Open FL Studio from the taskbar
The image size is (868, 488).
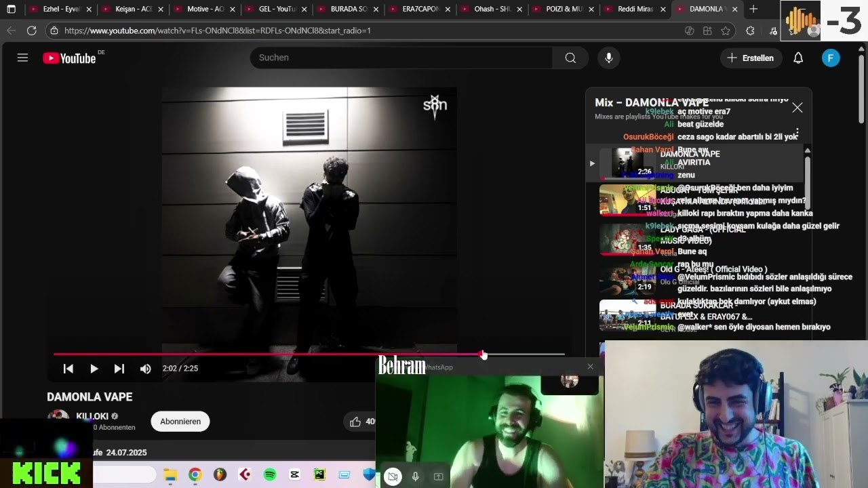pyautogui.click(x=220, y=474)
